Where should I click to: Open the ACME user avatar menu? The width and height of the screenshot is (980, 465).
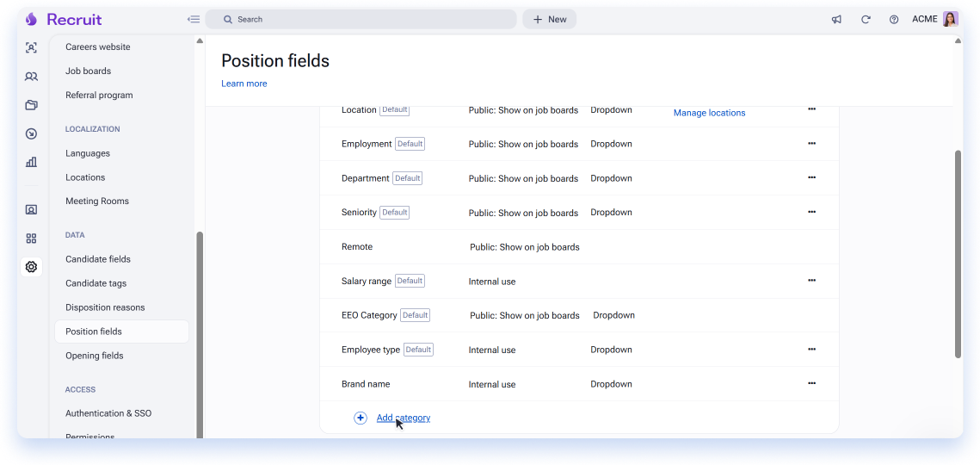(x=951, y=20)
